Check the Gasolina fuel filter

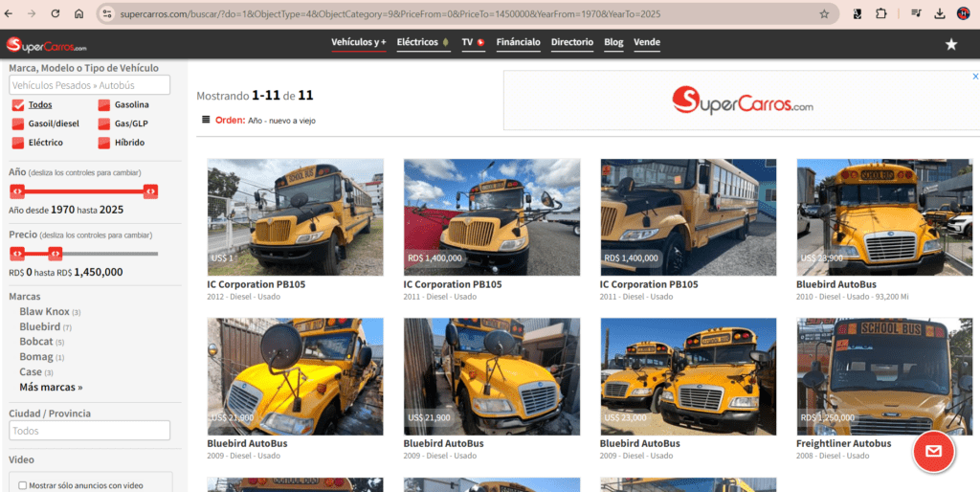click(x=103, y=105)
